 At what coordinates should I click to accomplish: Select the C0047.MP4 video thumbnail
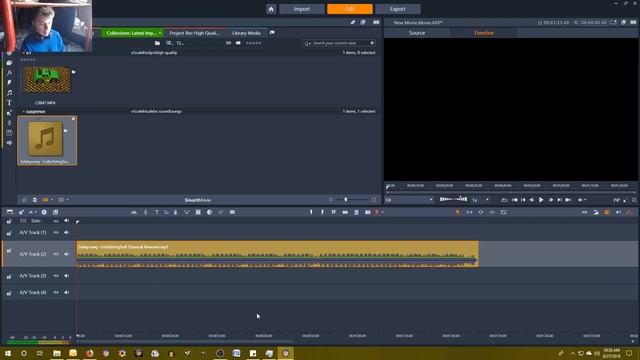47,80
